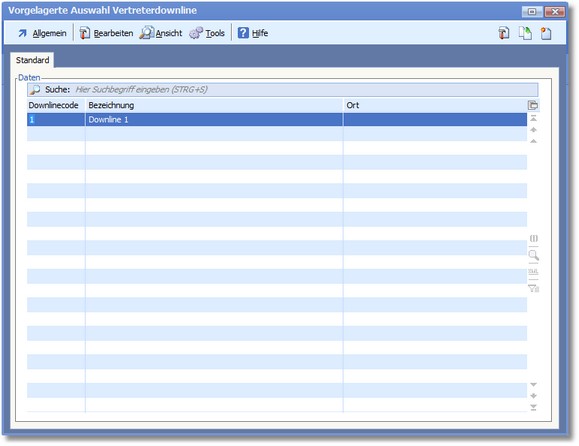Open the Tools menu with gears icon
The height and width of the screenshot is (446, 579).
point(207,33)
